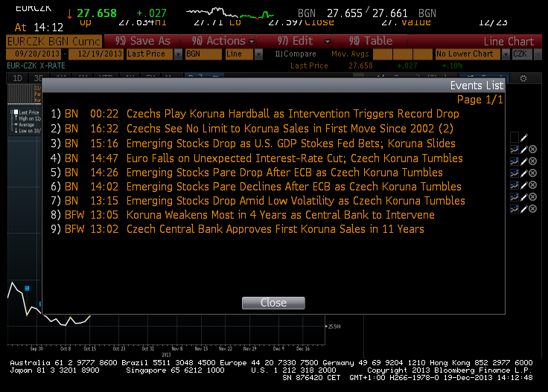Open the 95) Save As function

tap(143, 41)
